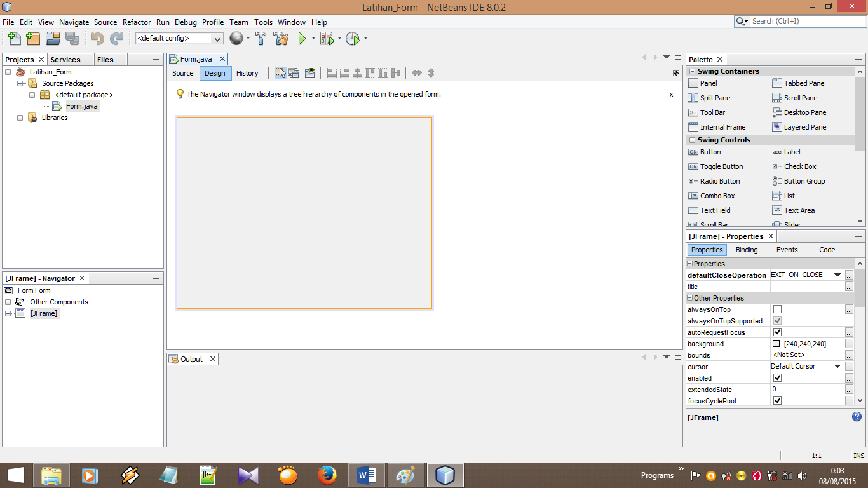
Task: Open Preview Design with the eye icon
Action: [x=309, y=72]
